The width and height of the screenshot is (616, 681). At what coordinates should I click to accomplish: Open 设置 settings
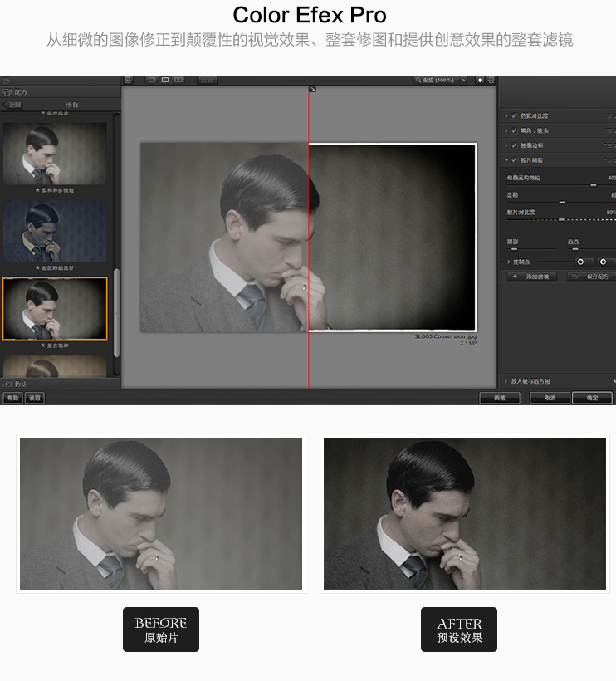coord(35,398)
